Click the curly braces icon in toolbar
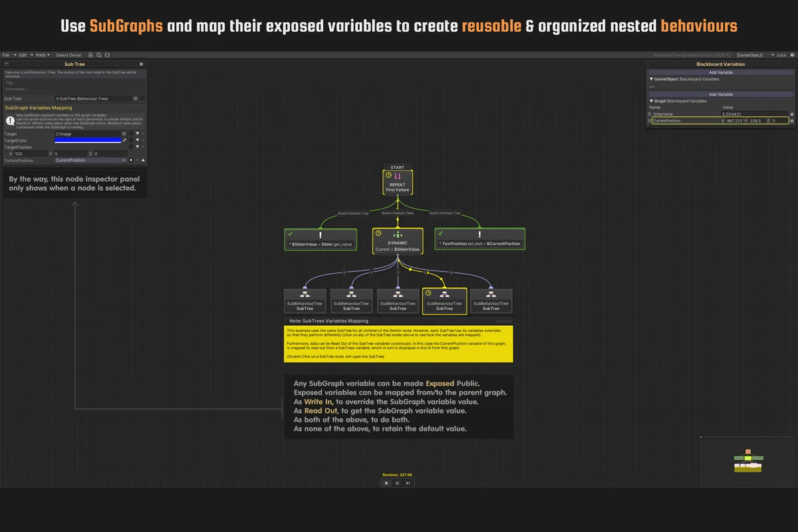The image size is (798, 532). [x=107, y=55]
